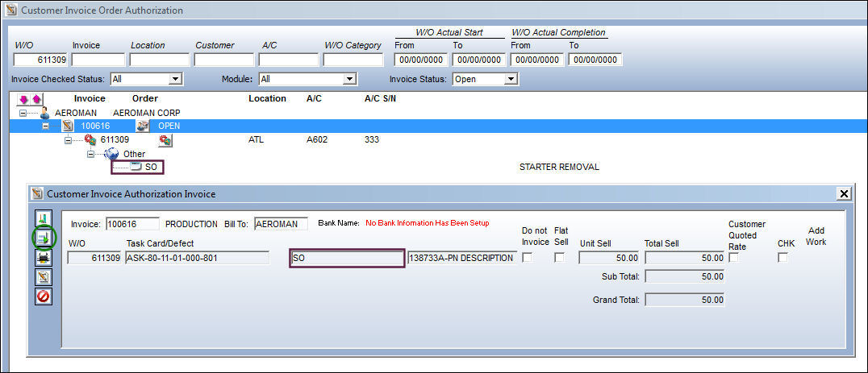
Task: Click the SO field in invoice detail row
Action: pos(347,258)
